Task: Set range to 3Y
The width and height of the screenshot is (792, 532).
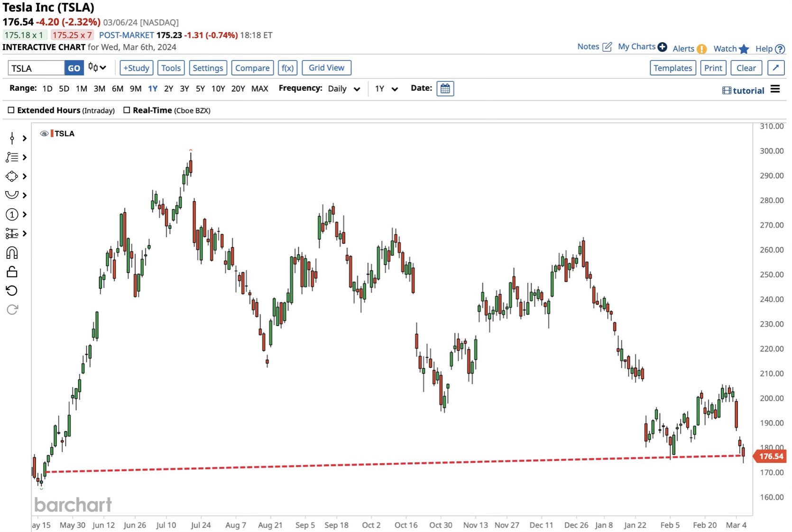Action: [x=184, y=89]
